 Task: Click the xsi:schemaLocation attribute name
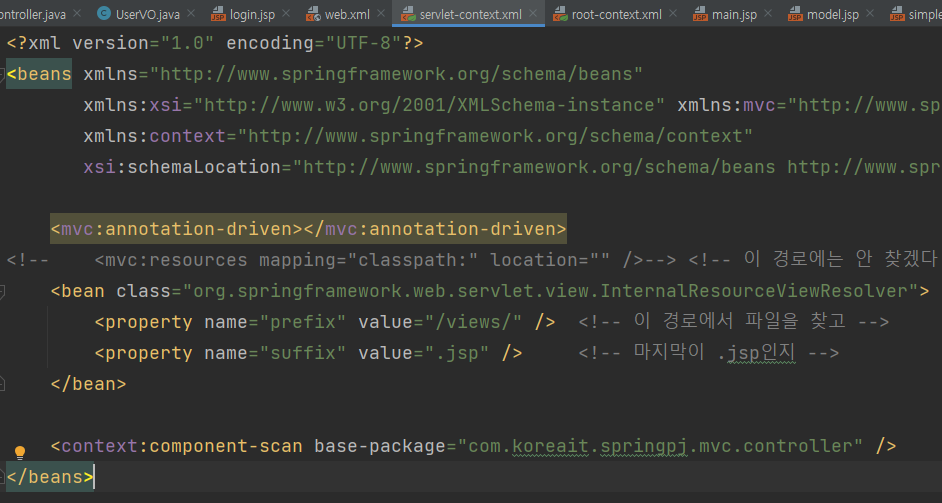182,167
